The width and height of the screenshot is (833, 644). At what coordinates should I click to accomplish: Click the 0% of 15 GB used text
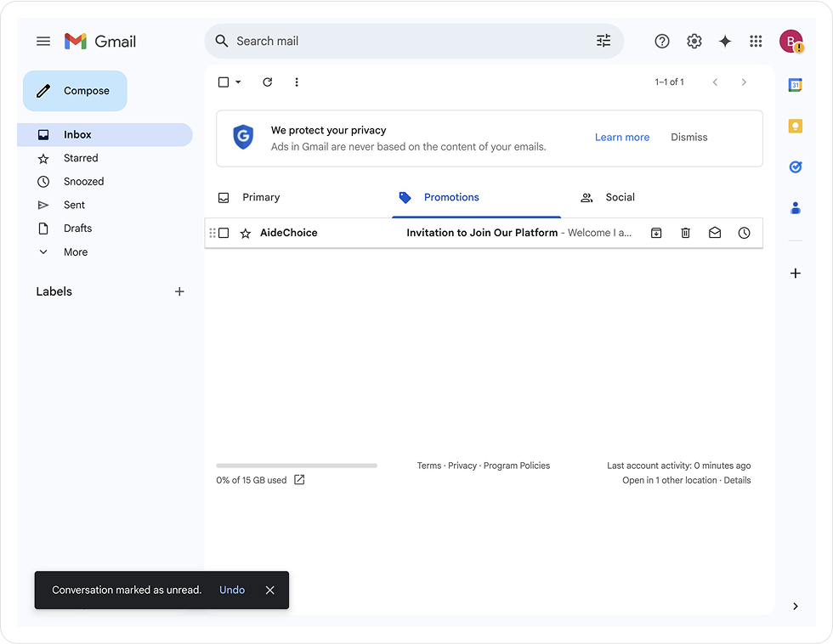252,480
